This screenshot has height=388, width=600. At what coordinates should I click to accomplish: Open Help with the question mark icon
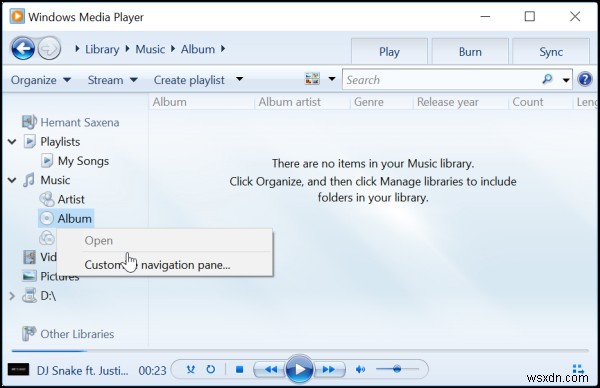585,80
